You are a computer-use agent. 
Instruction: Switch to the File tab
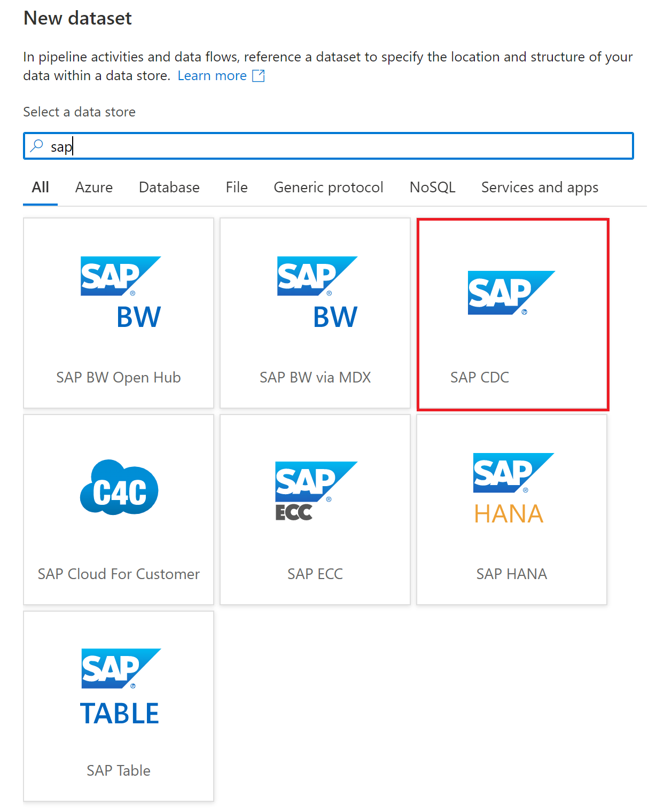click(236, 188)
